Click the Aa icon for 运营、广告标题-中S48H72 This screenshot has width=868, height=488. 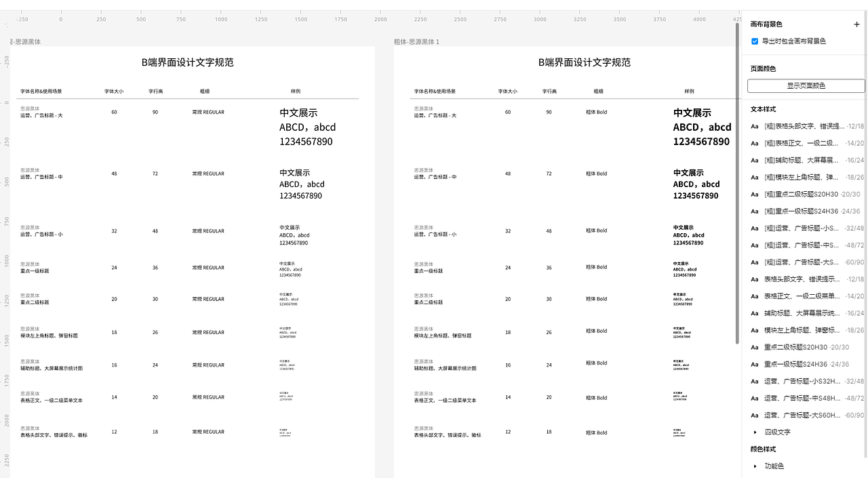click(755, 398)
